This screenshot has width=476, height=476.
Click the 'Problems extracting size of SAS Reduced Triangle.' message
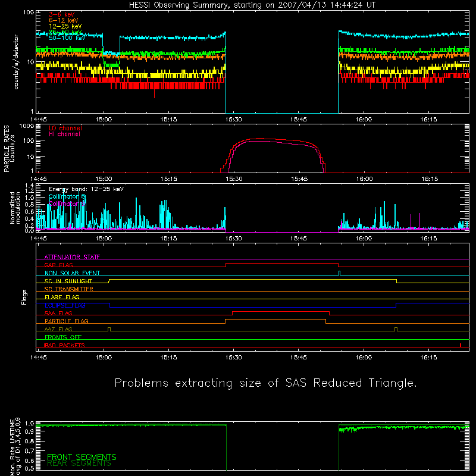tap(265, 383)
